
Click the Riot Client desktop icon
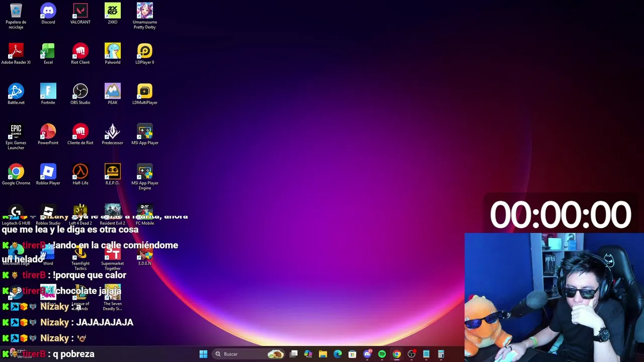80,54
